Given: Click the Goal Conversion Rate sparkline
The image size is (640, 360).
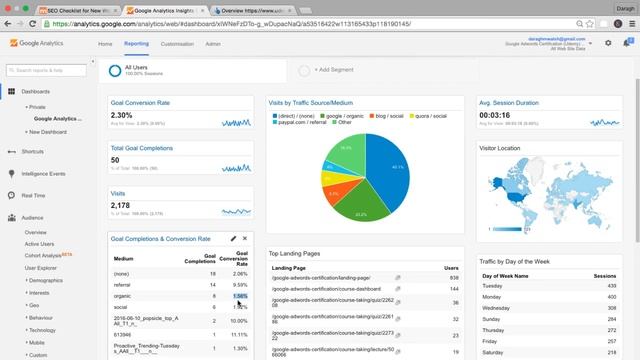Looking at the screenshot, I should click(x=236, y=122).
